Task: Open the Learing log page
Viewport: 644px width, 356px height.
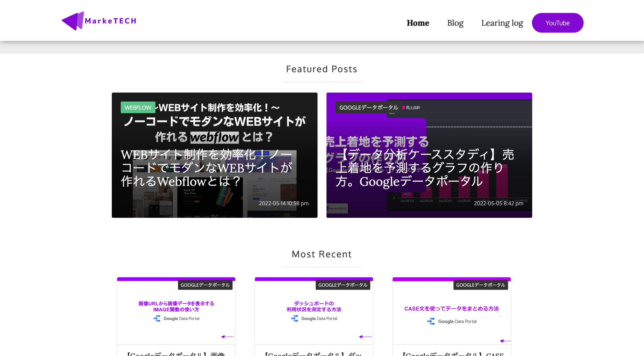Action: [x=502, y=23]
